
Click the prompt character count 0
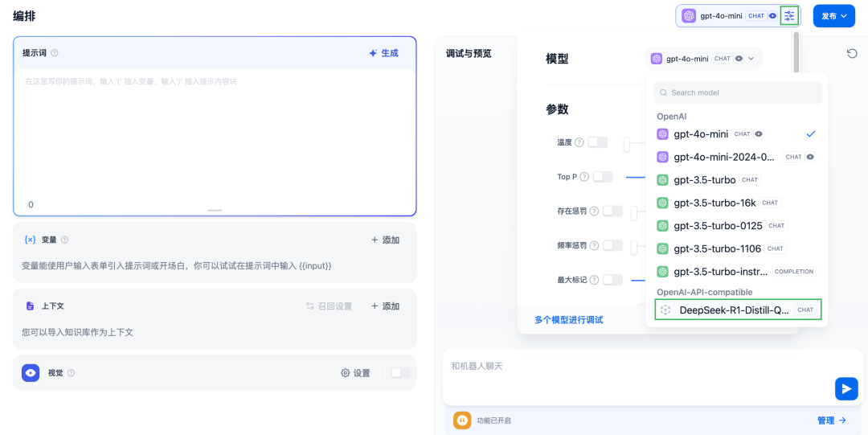(x=31, y=204)
